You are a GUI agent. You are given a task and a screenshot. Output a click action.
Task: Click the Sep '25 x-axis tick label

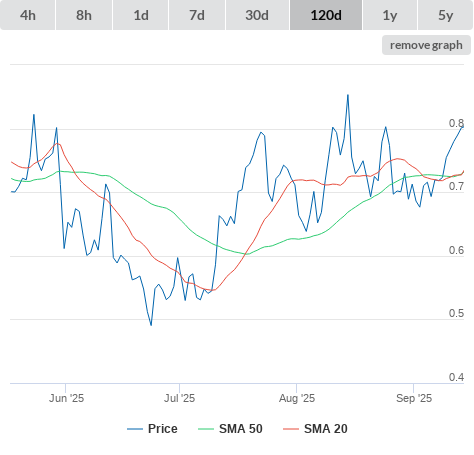click(414, 398)
